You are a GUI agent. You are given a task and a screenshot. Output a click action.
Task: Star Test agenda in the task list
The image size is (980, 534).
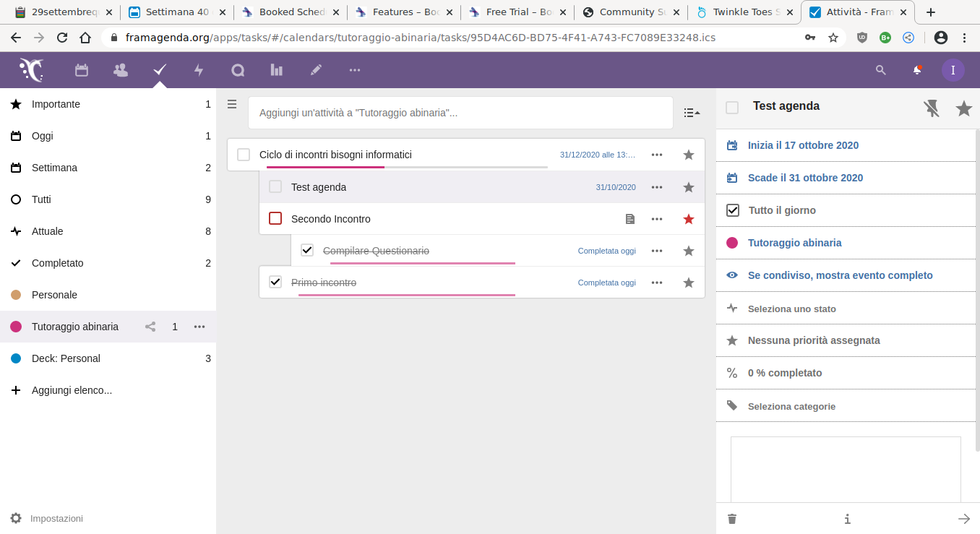tap(689, 187)
